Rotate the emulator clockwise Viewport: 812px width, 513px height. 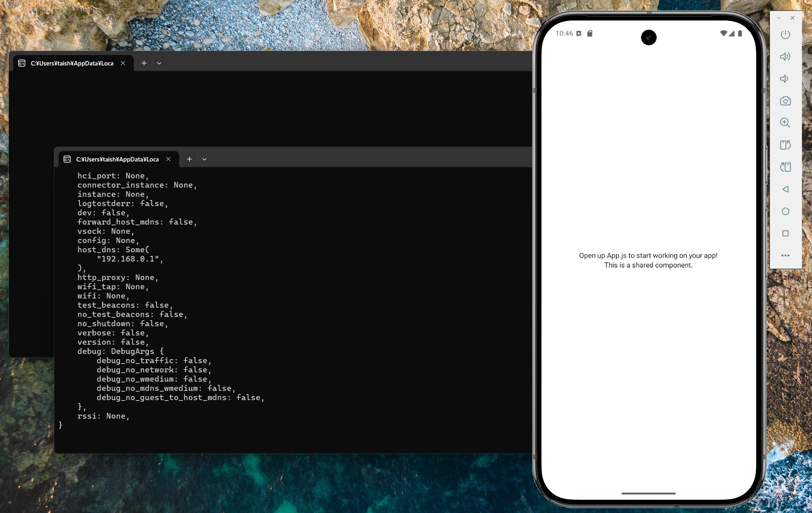786,167
